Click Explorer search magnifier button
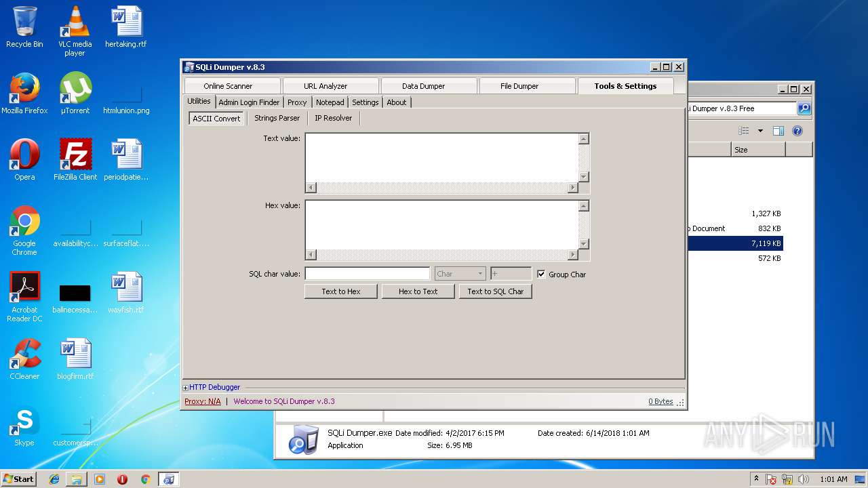The height and width of the screenshot is (488, 868). 804,108
